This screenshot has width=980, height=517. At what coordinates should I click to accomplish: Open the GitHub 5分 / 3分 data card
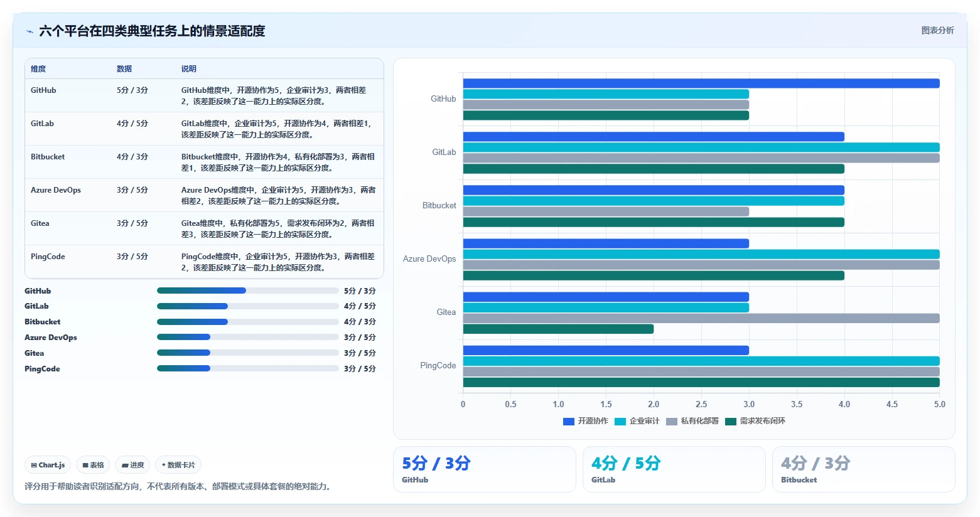pos(484,469)
